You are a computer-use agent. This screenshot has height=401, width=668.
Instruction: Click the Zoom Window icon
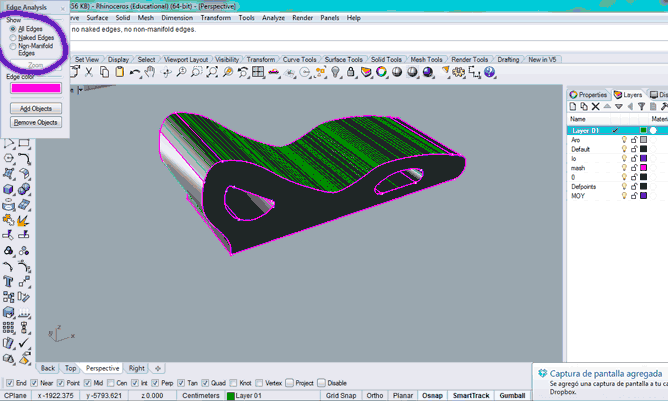click(196, 72)
